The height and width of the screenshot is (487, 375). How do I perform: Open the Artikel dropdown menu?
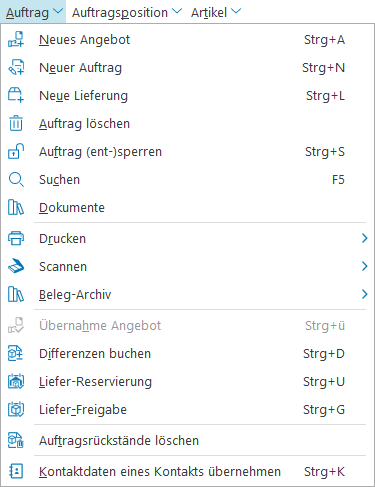[x=216, y=12]
